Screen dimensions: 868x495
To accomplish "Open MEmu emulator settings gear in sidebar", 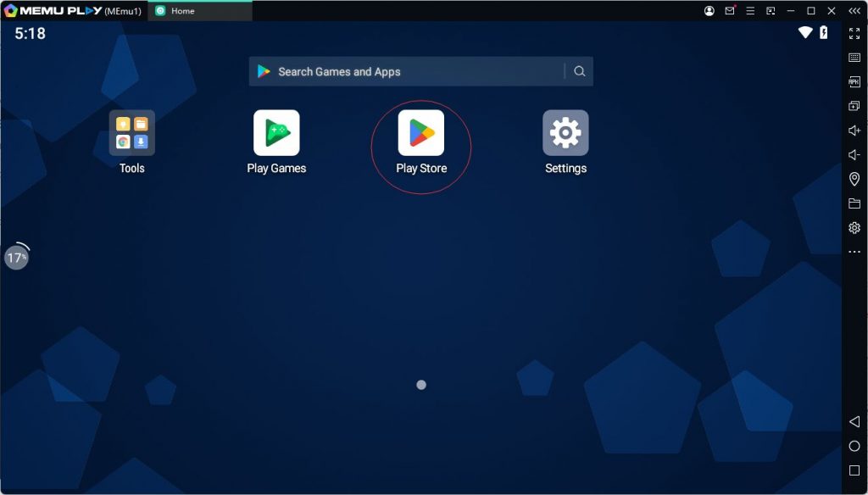I will click(854, 228).
